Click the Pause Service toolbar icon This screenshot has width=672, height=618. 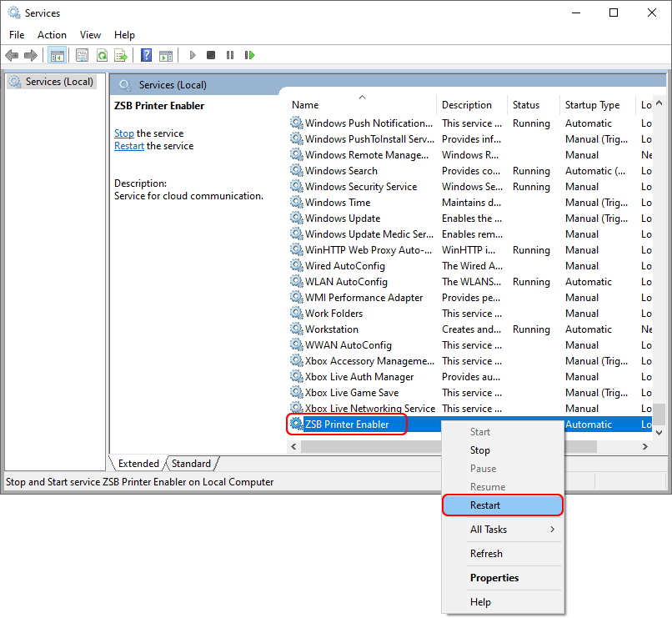coord(230,55)
